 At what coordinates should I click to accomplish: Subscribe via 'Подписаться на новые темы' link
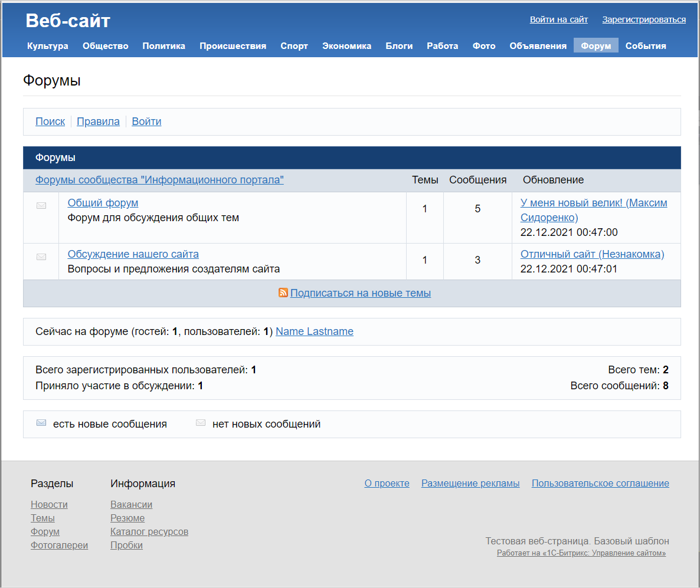[x=360, y=293]
